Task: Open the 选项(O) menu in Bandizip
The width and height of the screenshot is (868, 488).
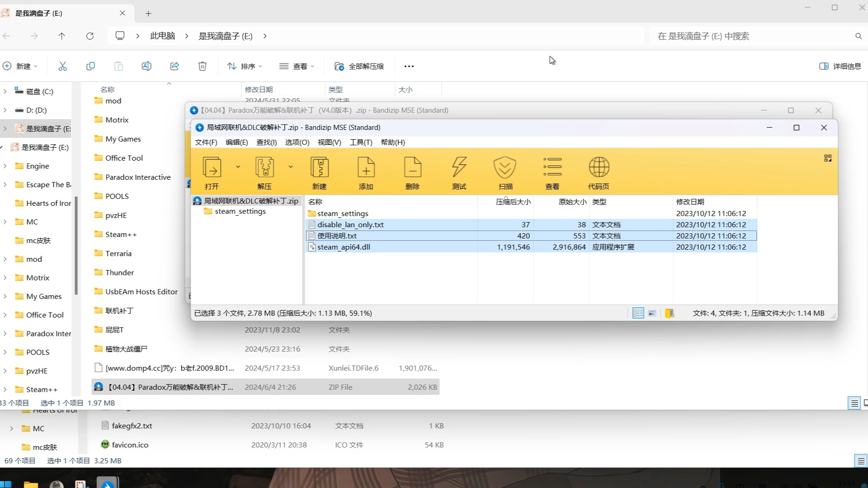Action: coord(297,142)
